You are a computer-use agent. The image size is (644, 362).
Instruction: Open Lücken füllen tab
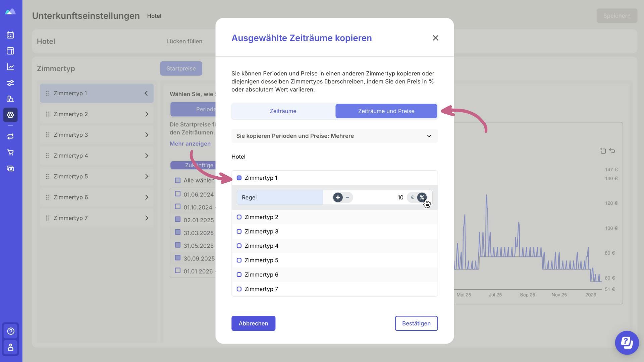coord(184,41)
